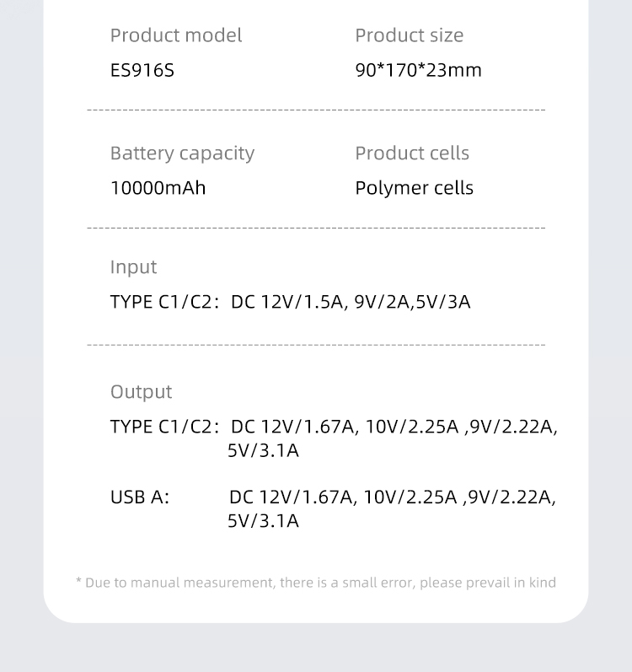Click TYPE C1/C2 label in Input section
This screenshot has width=632, height=672.
click(x=164, y=302)
